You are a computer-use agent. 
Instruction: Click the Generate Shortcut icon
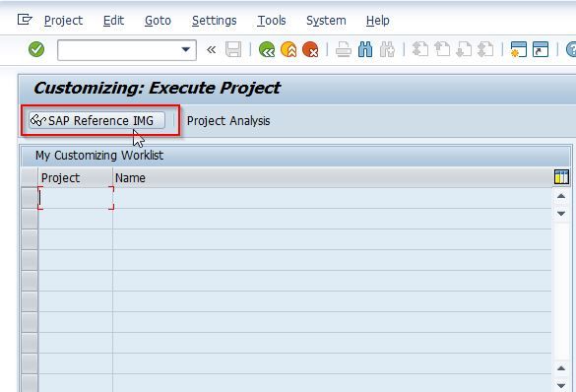coord(541,49)
